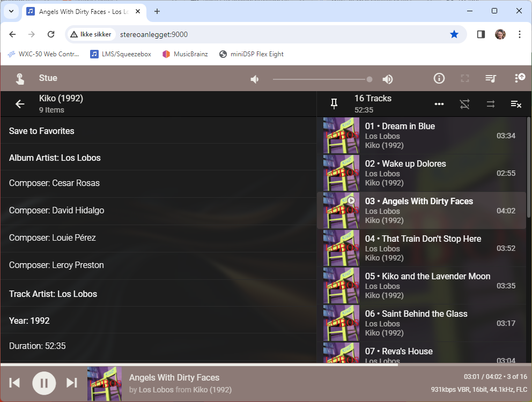The image size is (532, 402).
Task: Open the miniDSP Flex Eight bookmark
Action: pyautogui.click(x=252, y=54)
